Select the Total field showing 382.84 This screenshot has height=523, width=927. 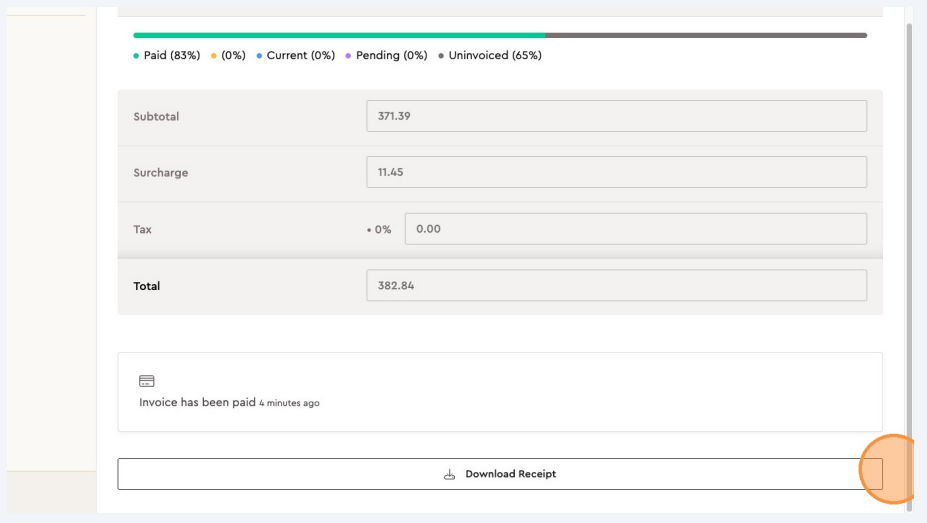(616, 286)
